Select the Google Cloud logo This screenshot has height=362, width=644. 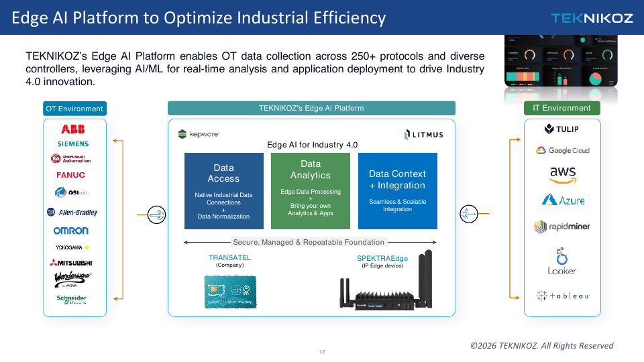coord(562,151)
